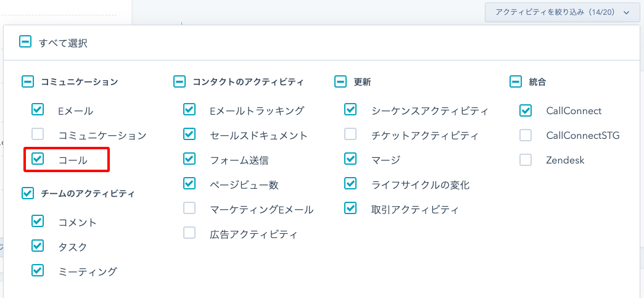Check the チケットアクティビティ checkbox

point(350,134)
